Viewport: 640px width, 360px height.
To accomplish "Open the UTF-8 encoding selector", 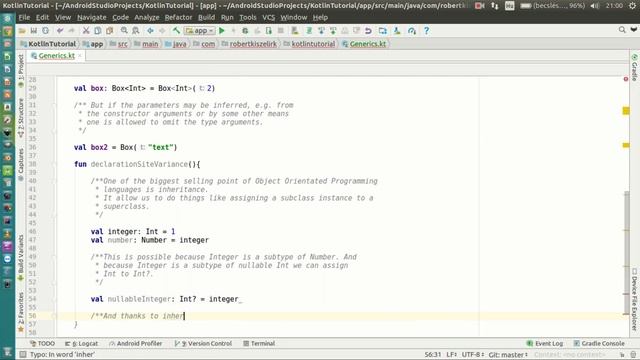I will (473, 354).
